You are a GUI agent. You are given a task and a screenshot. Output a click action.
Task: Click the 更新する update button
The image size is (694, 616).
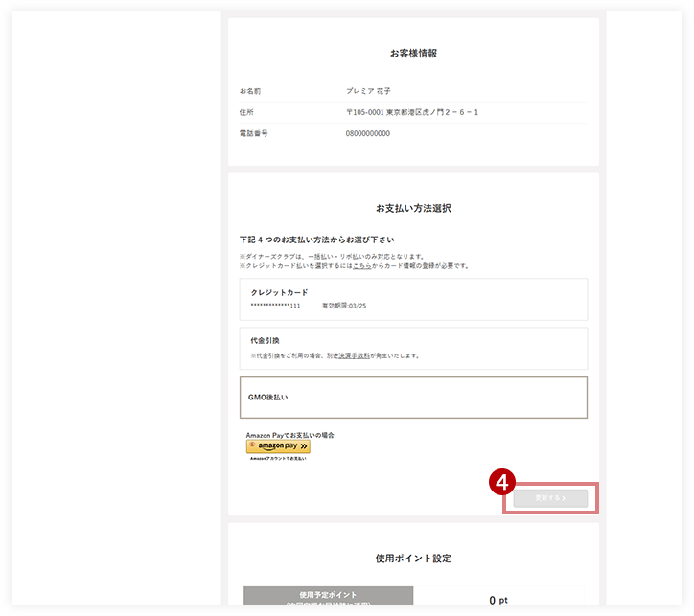pos(550,498)
